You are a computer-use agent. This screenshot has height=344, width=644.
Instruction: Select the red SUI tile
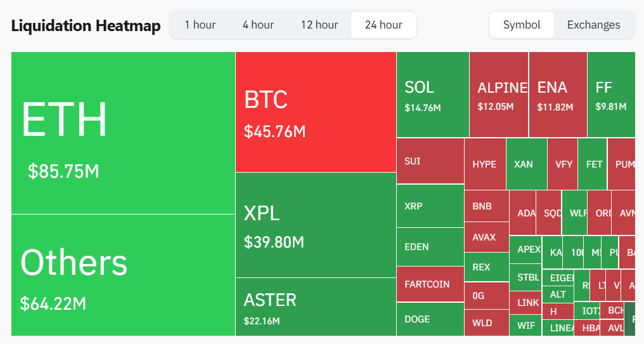click(x=430, y=161)
